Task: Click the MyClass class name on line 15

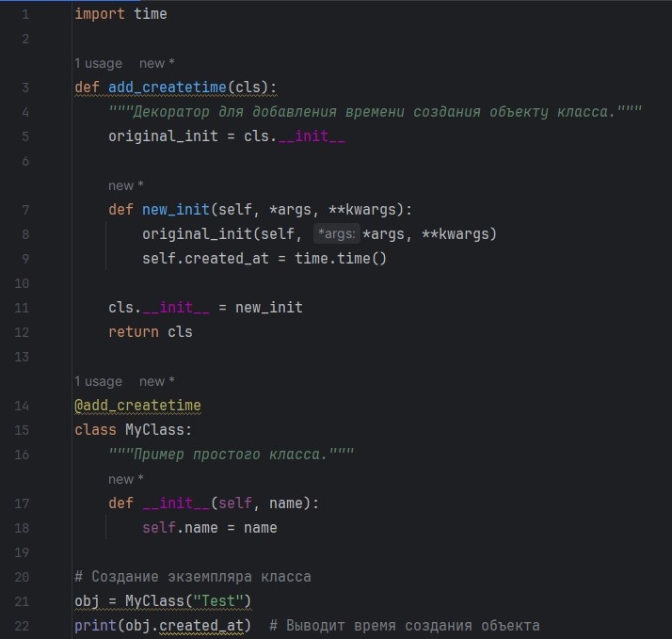Action: click(154, 430)
